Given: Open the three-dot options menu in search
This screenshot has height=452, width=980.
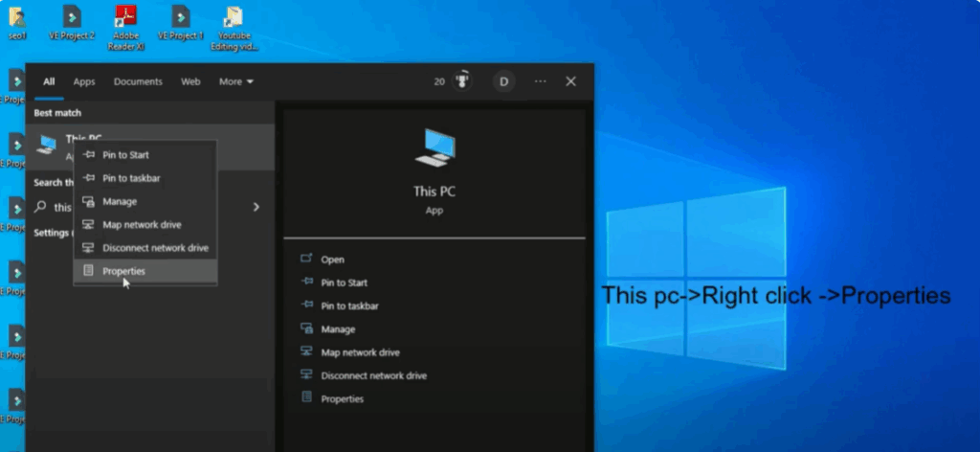Looking at the screenshot, I should pos(540,81).
